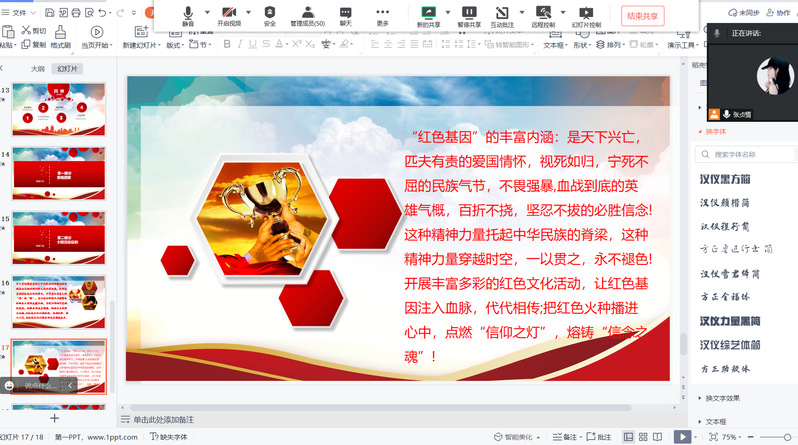Toggle Subscript formatting
This screenshot has height=445, width=798.
tap(310, 44)
